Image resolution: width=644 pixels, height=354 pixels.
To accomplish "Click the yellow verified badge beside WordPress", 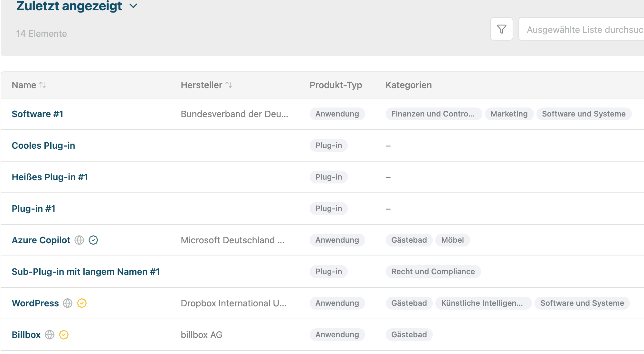I will click(82, 303).
